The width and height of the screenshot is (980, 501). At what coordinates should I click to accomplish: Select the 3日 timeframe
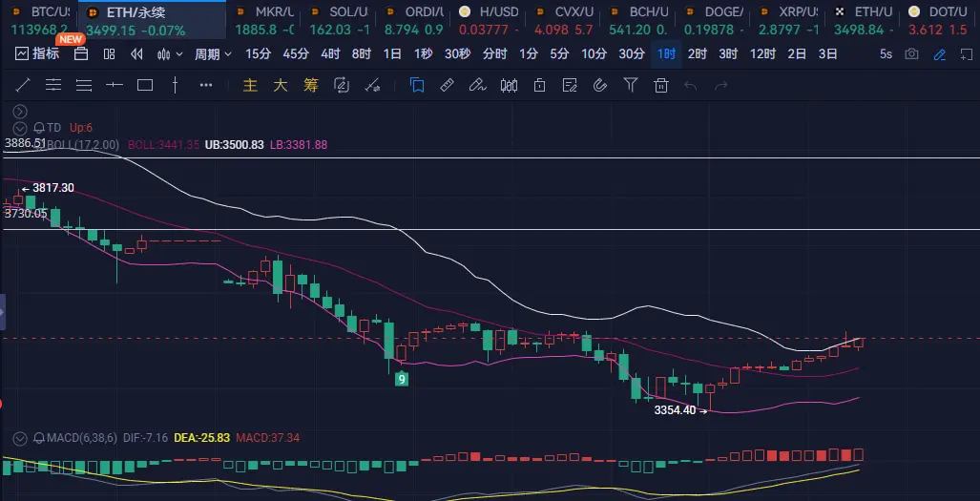coord(828,54)
